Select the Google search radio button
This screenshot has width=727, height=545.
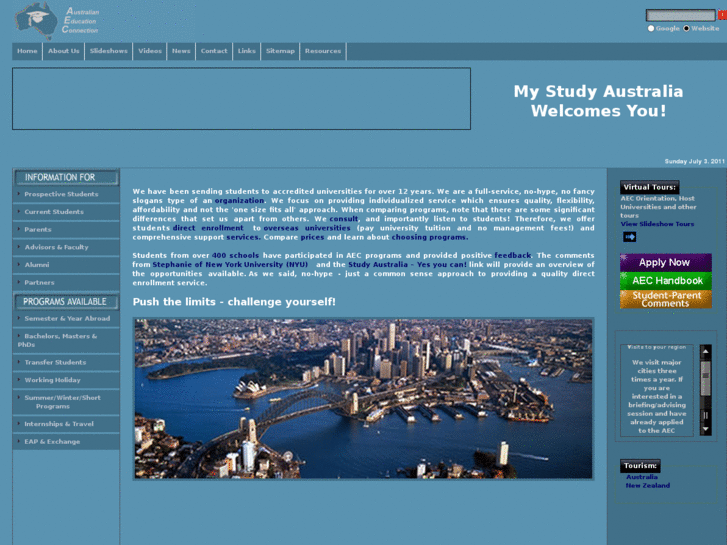651,28
